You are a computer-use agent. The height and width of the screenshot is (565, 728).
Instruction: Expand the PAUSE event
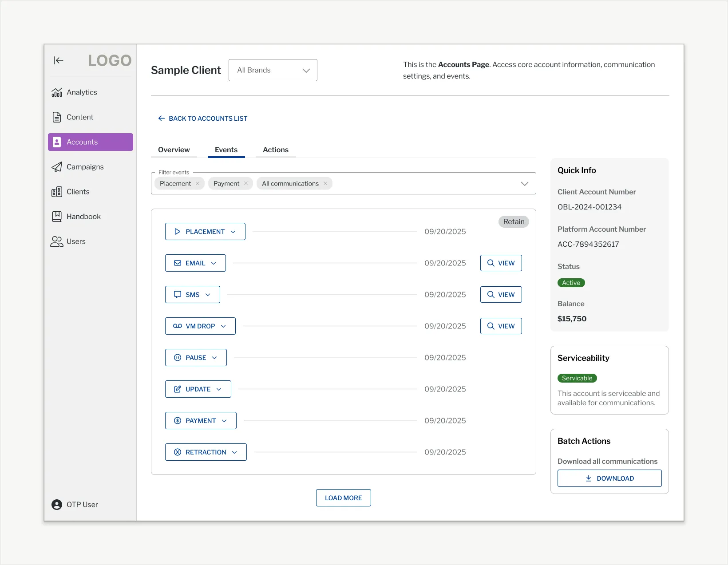[x=196, y=358]
